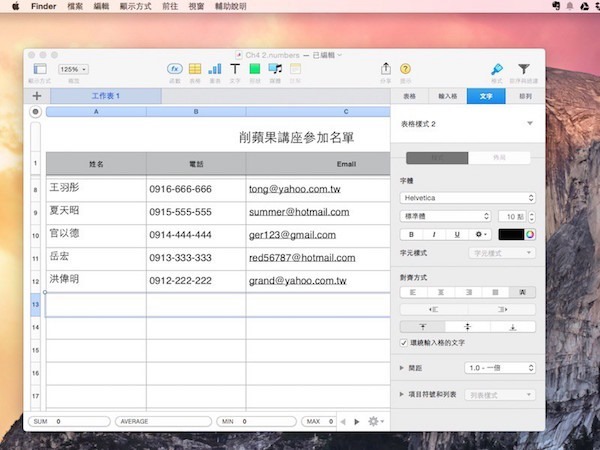
Task: Open the summer@hotmail.com email link
Action: pos(299,212)
